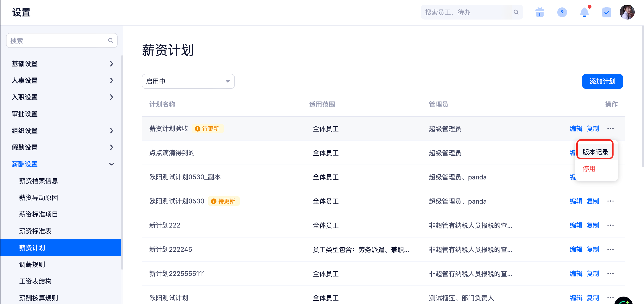
Task: Click the floating assistant icon at bottom right
Action: (x=624, y=301)
